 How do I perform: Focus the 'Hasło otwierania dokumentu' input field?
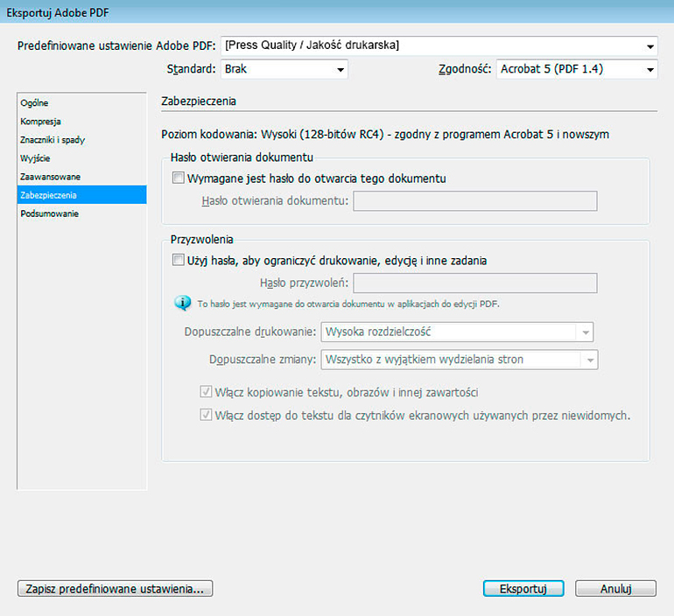pos(475,201)
